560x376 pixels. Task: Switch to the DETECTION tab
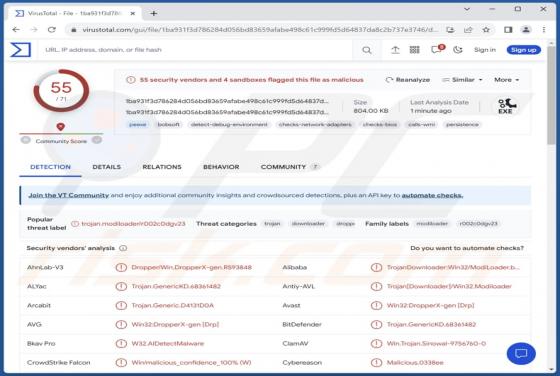pos(50,167)
